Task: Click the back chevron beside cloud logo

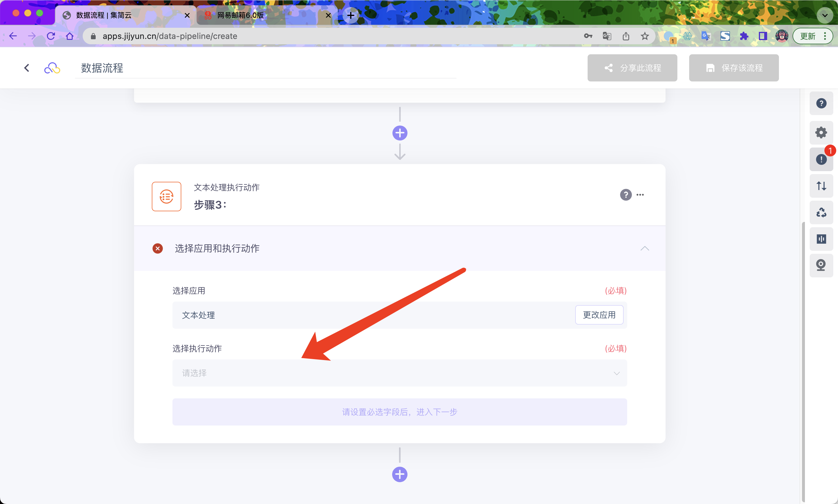Action: [x=27, y=68]
